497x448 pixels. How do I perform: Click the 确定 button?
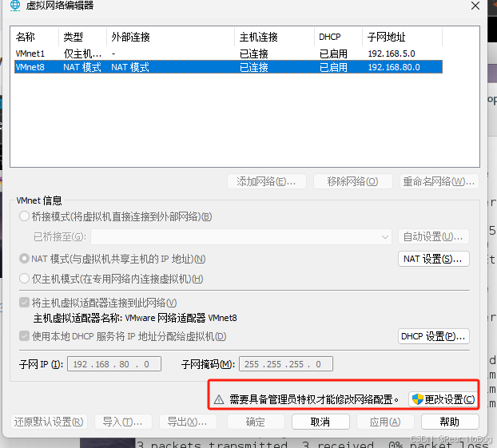click(256, 422)
